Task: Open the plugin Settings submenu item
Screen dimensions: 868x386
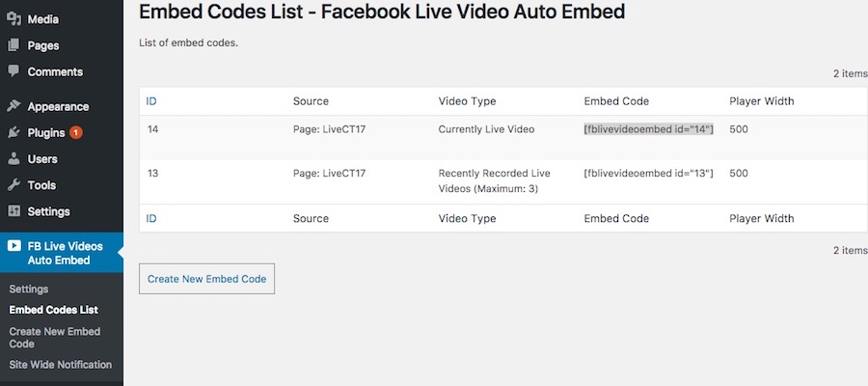Action: 28,289
